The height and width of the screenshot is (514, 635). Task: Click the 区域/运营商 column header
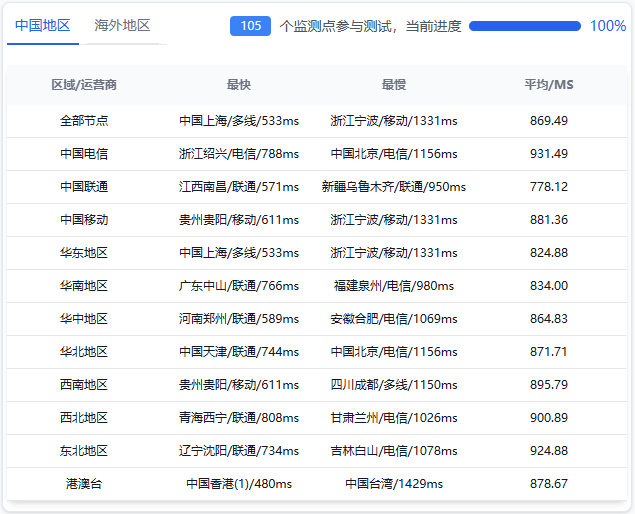point(84,85)
